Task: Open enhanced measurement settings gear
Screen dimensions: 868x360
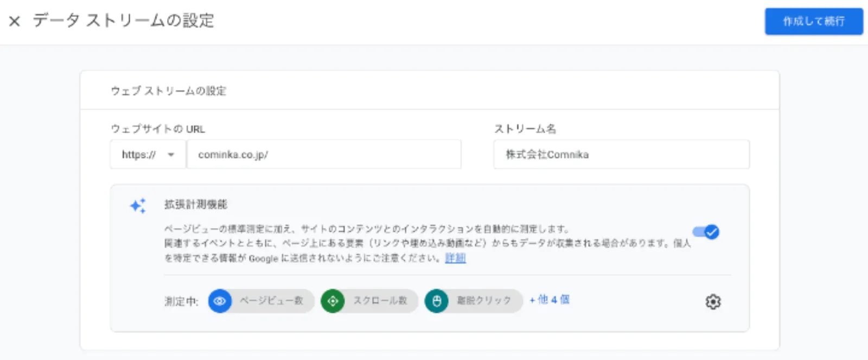Action: click(x=713, y=301)
